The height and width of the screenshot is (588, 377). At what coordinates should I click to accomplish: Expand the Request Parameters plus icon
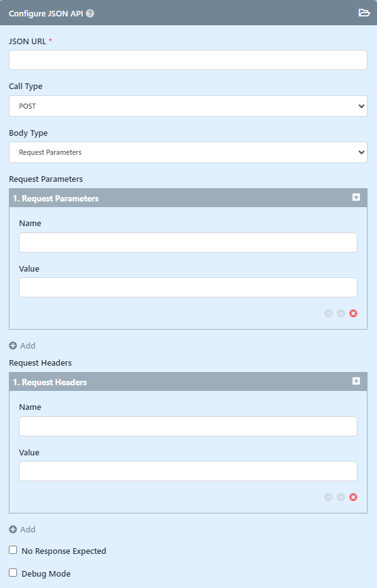(356, 197)
